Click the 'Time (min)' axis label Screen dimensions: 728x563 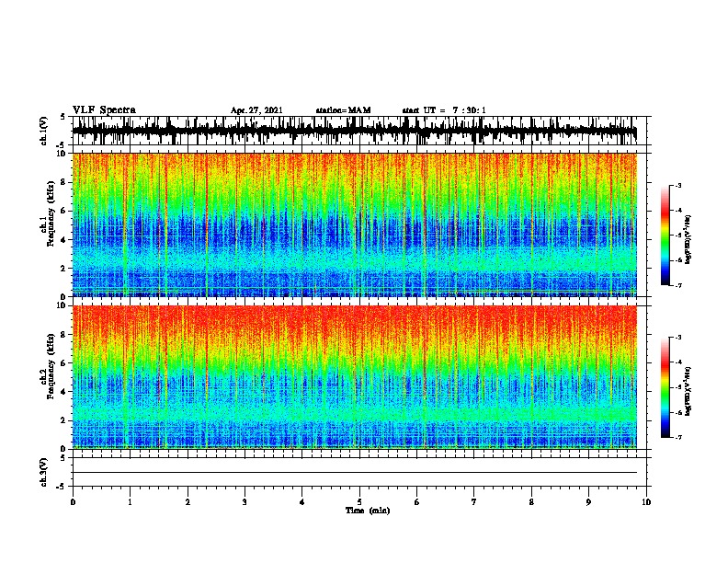[x=368, y=511]
